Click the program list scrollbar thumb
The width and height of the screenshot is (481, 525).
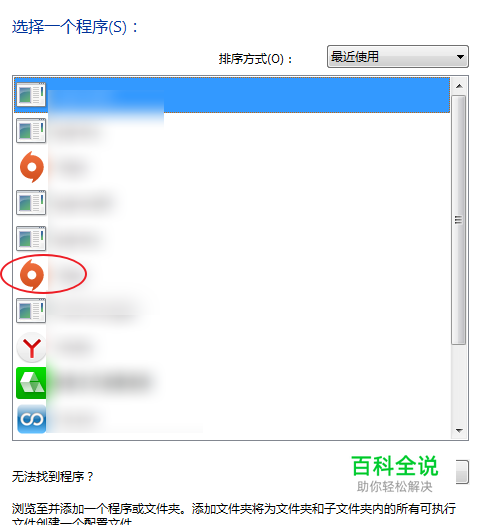(459, 220)
